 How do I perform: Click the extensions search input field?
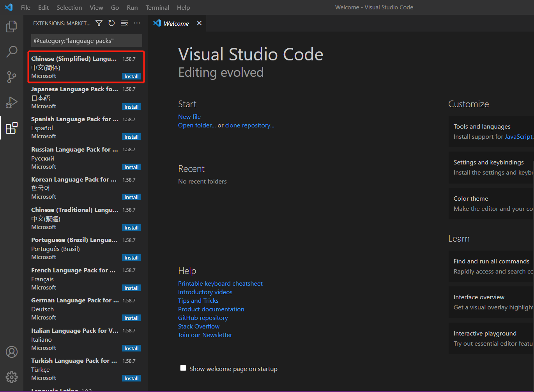click(x=86, y=41)
